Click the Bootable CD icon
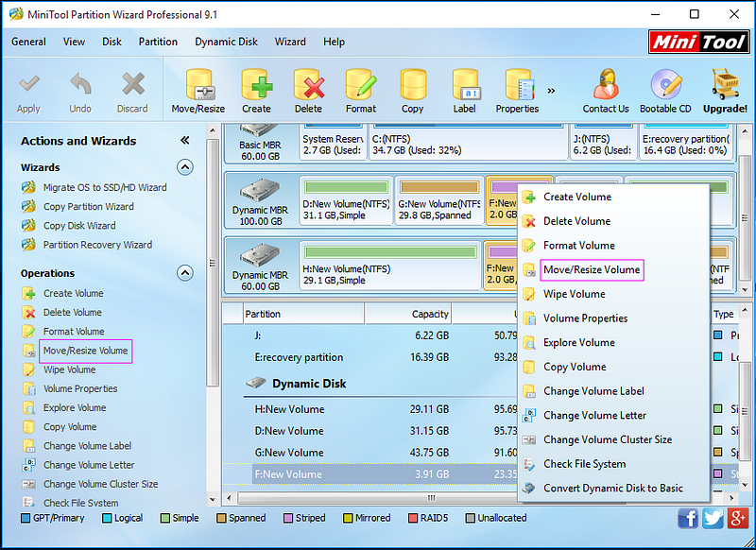 (666, 84)
